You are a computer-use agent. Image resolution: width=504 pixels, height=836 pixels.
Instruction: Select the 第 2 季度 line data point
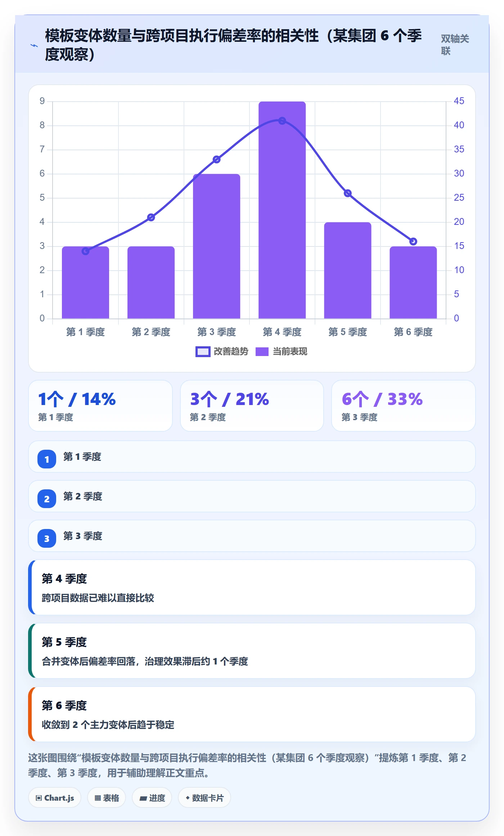pos(151,217)
